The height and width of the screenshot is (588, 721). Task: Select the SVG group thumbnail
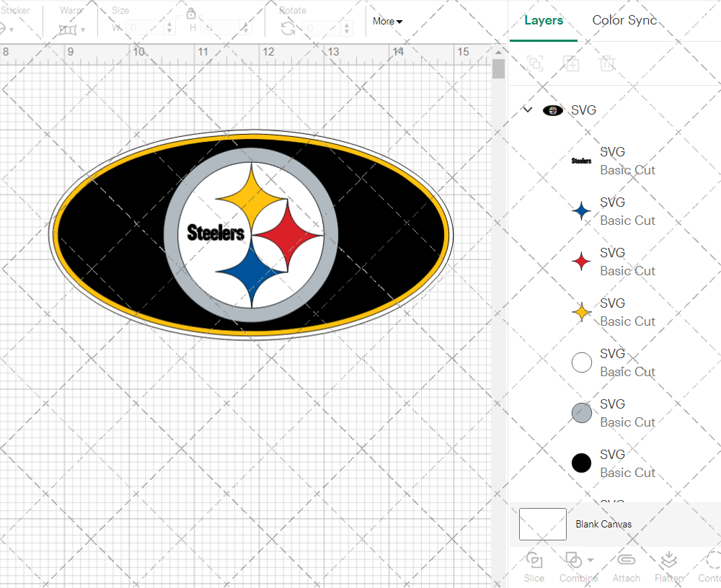pos(553,110)
